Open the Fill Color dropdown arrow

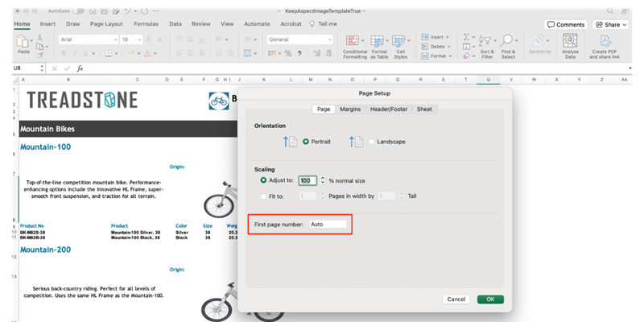point(138,53)
